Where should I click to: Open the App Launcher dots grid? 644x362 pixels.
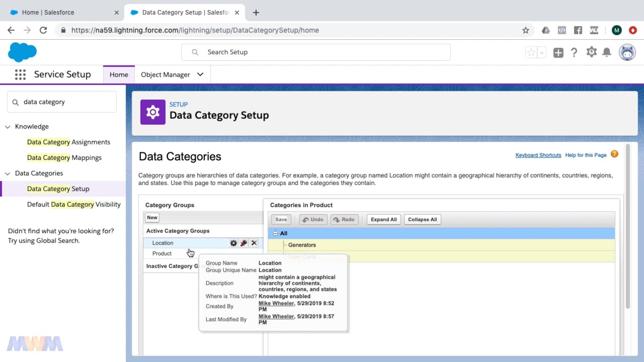coord(20,74)
